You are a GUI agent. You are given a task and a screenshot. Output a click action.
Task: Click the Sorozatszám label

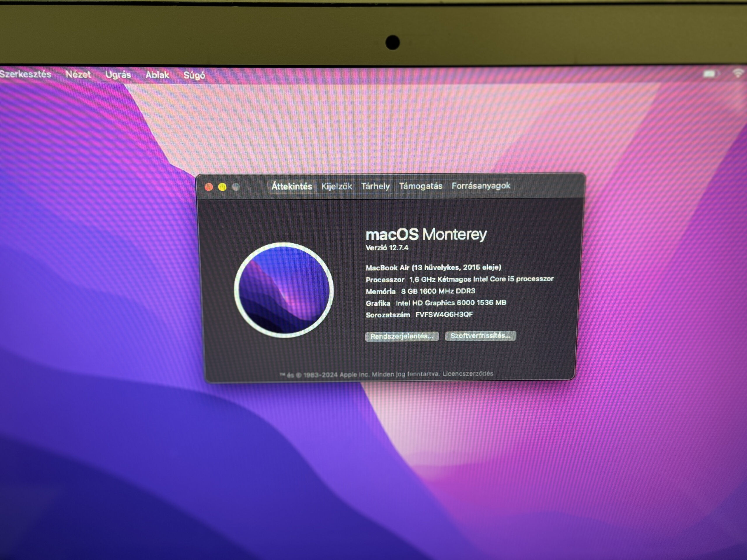click(388, 315)
